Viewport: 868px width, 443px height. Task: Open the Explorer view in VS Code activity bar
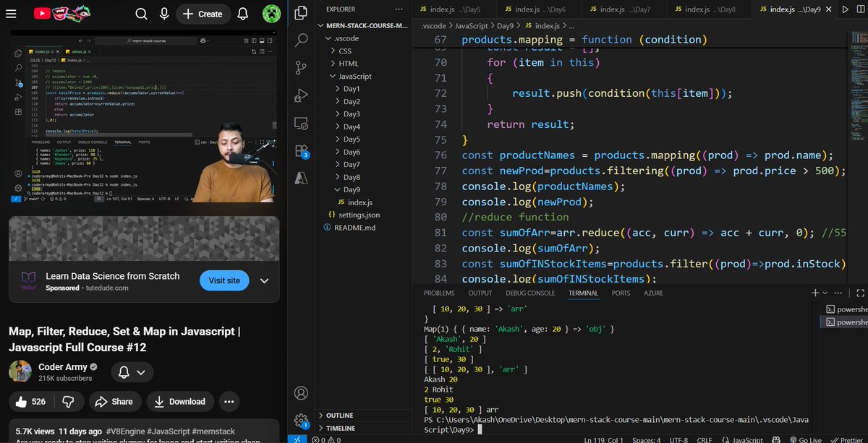(x=302, y=14)
